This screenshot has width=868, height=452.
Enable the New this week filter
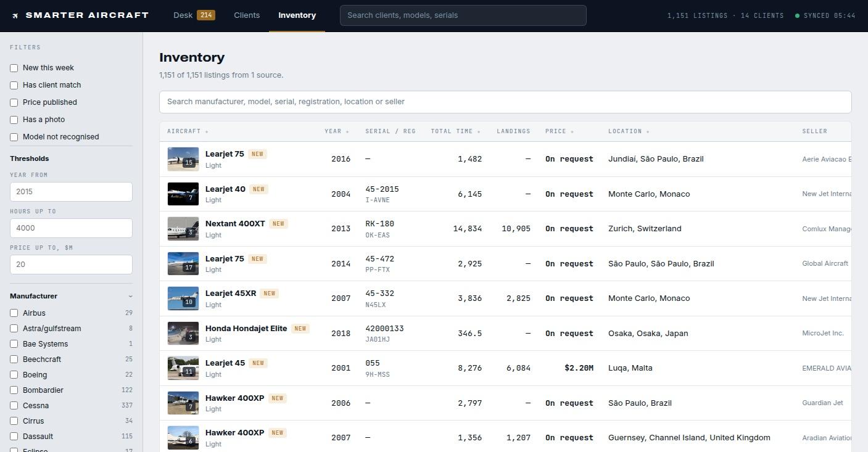pos(14,68)
